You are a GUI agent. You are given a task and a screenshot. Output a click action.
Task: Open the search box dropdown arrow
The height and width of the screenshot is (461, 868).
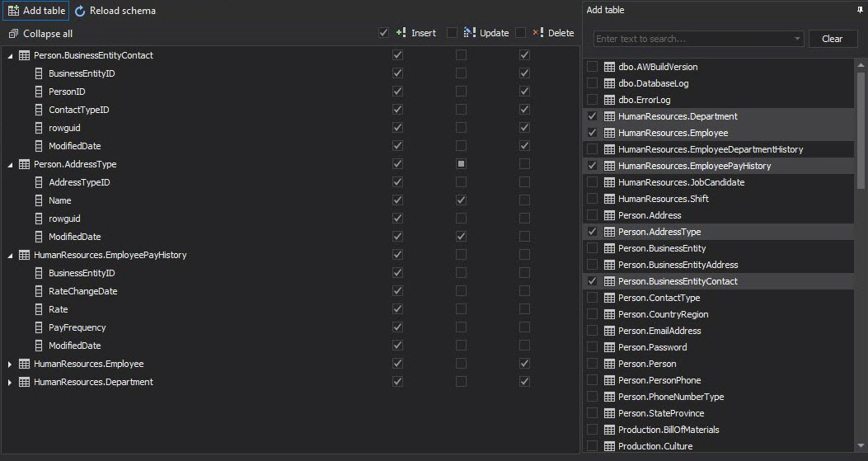point(797,39)
